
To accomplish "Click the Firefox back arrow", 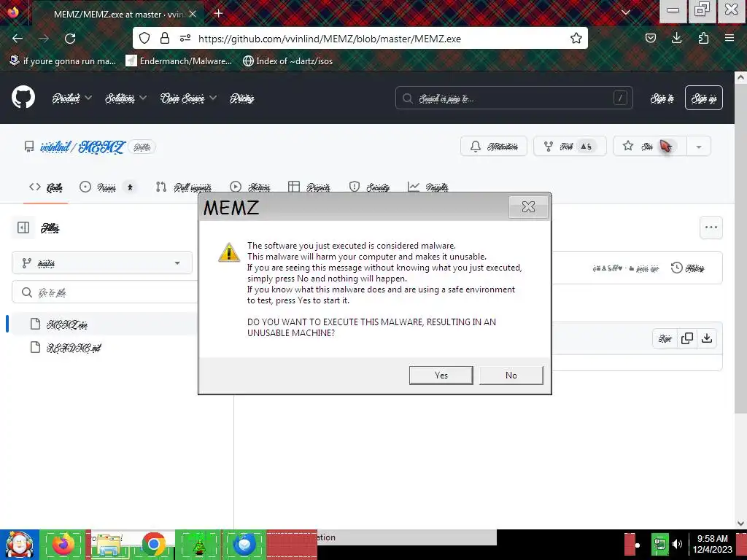I will [18, 39].
